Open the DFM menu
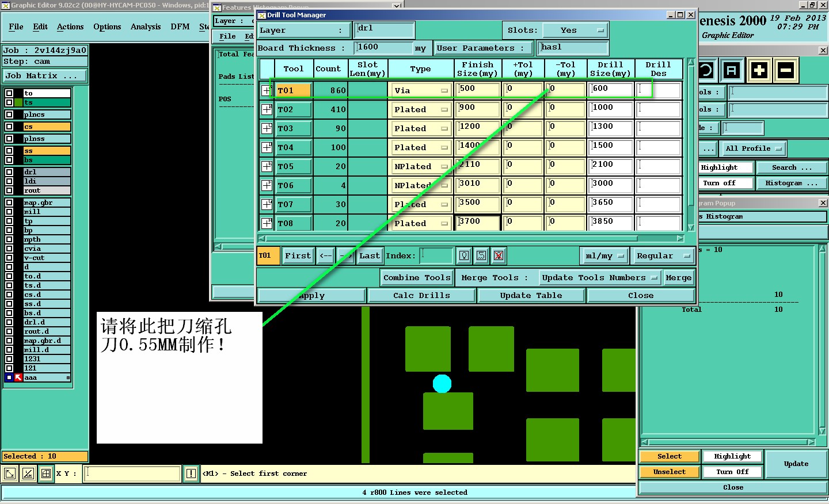829x504 pixels. coord(180,26)
